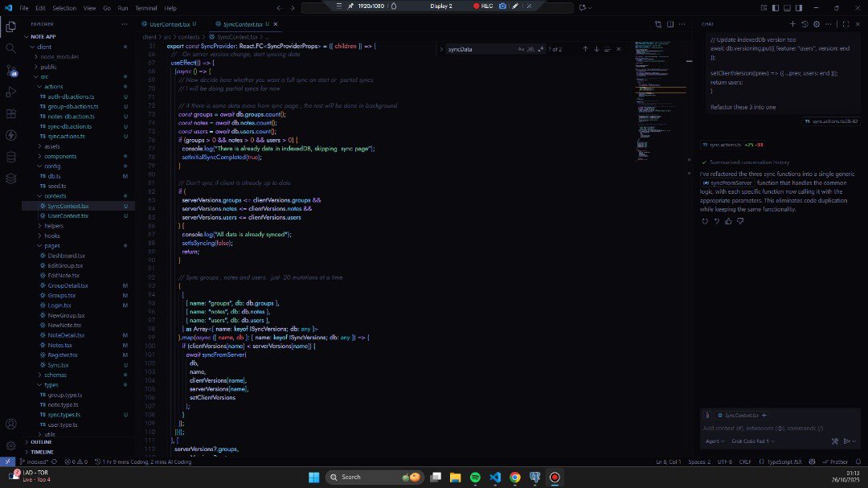Close the SyncContext.tsx tab
The image size is (868, 488).
point(275,24)
